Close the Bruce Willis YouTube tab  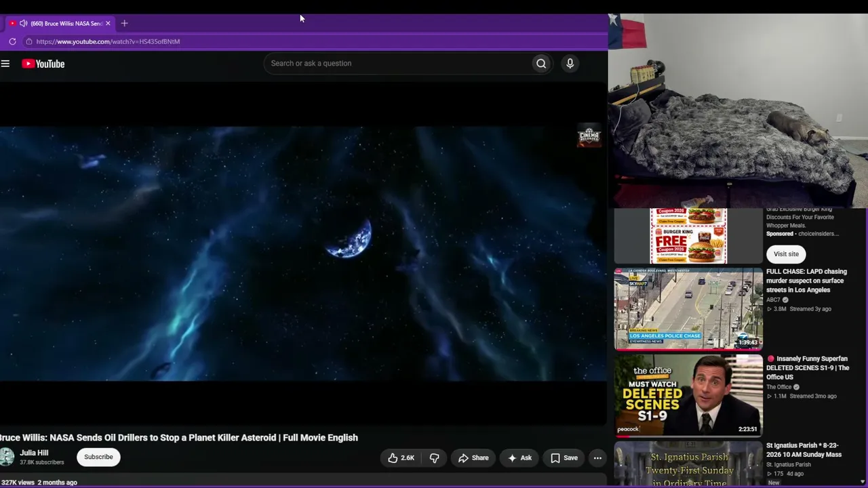click(108, 24)
